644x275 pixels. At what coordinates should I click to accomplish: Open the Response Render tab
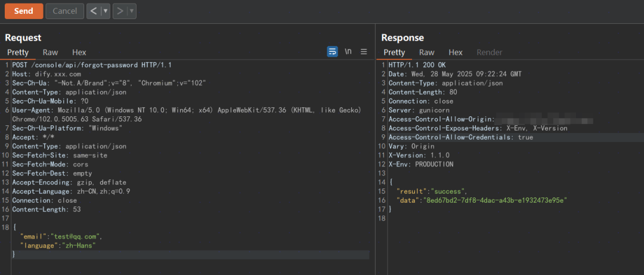[x=490, y=52]
